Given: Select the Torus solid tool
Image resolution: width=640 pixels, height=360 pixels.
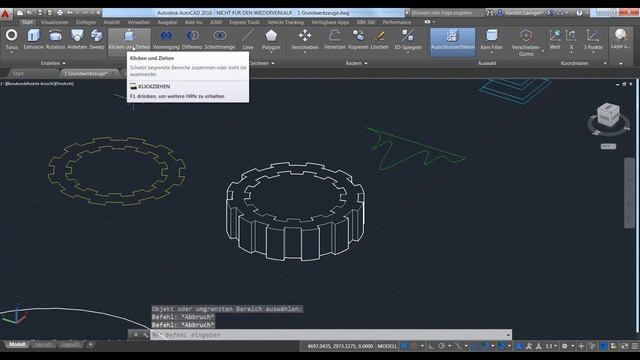Looking at the screenshot, I should pyautogui.click(x=11, y=38).
